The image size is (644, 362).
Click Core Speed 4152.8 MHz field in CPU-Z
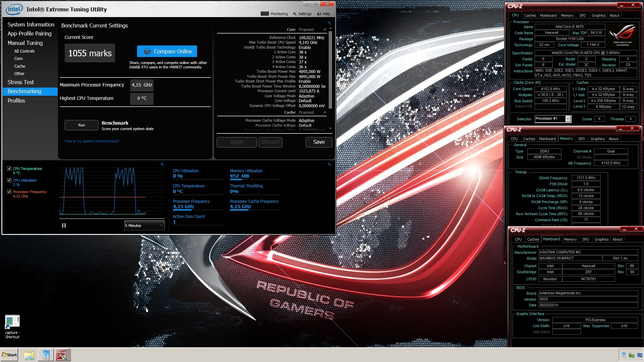click(550, 89)
